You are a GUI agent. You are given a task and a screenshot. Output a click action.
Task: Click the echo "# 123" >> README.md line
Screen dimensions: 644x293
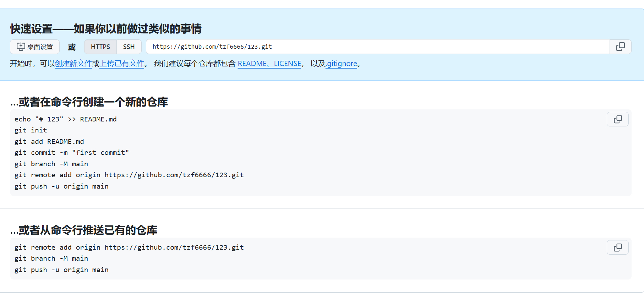66,119
